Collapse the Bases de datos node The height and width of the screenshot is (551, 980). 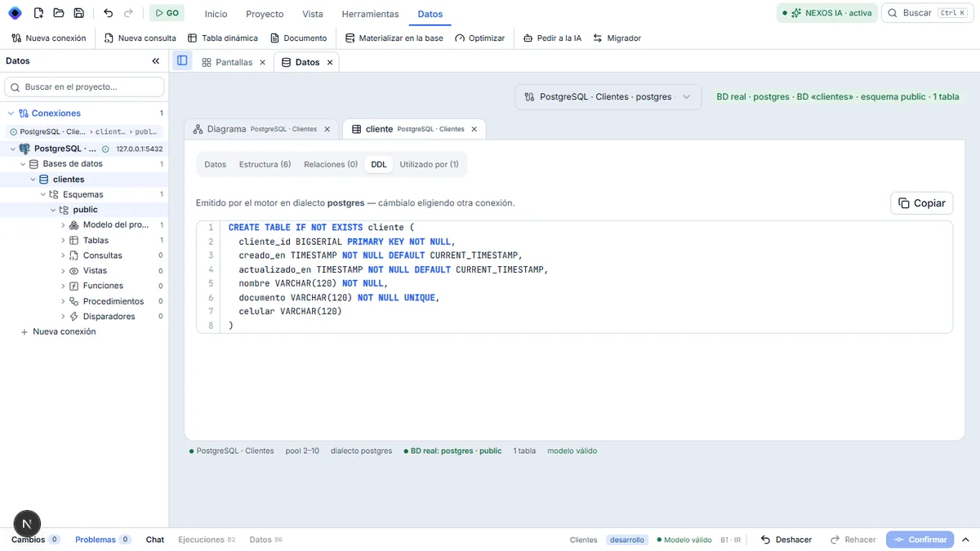(23, 164)
